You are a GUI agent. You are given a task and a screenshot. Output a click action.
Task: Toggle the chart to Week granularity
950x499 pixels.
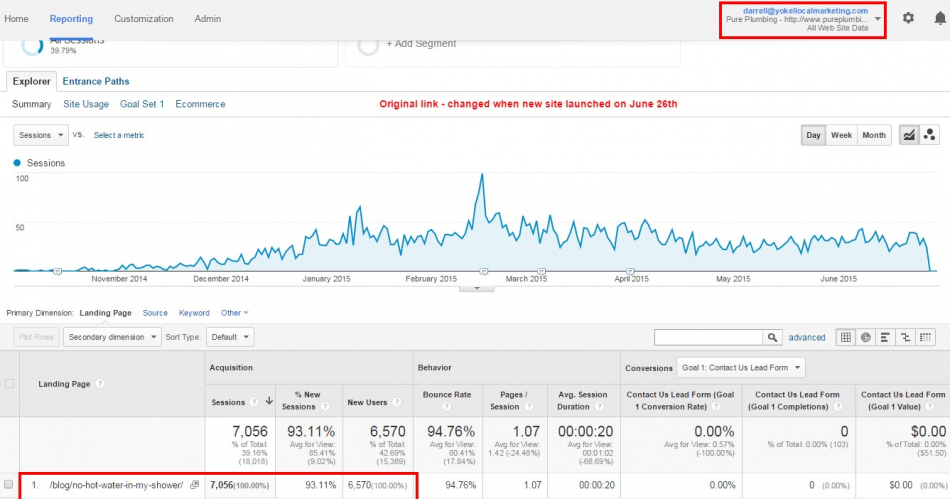(x=841, y=135)
